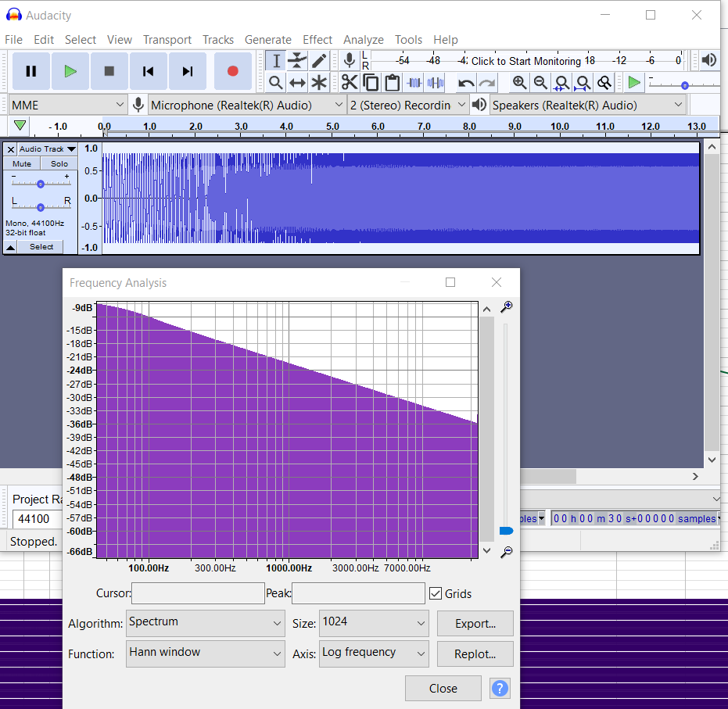Click to Start Monitoring the recording meter
Screen dimensions: 728x709
pos(526,61)
